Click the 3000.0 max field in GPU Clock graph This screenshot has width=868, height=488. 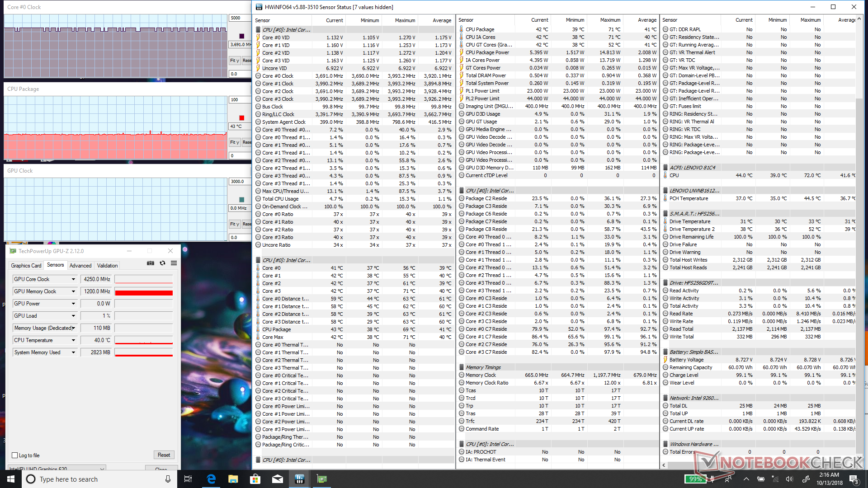[x=240, y=182]
